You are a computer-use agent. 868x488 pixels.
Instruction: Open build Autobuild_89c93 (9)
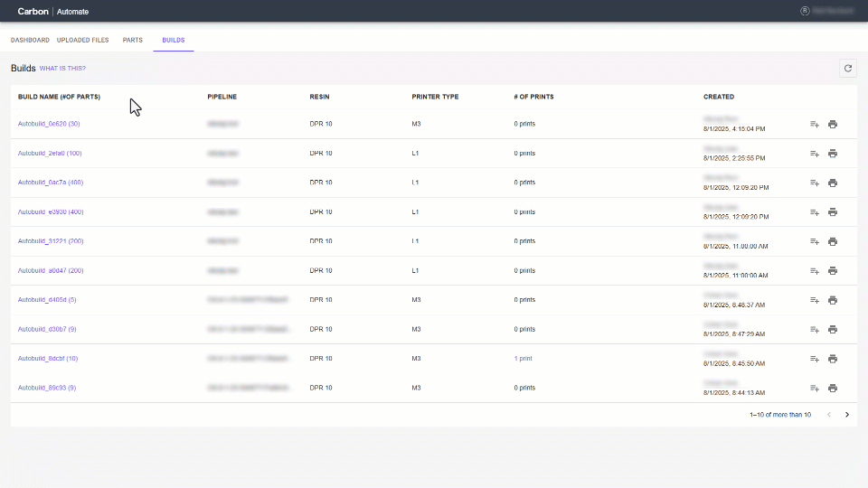[x=47, y=388]
